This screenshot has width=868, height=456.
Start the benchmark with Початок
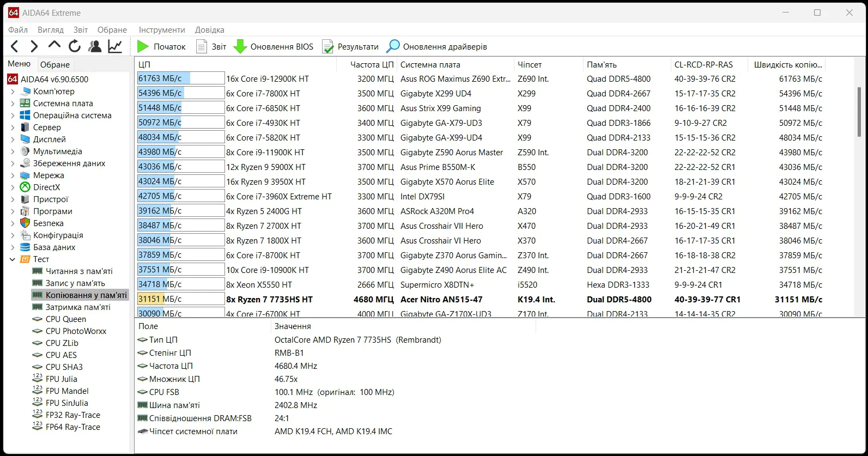click(161, 47)
